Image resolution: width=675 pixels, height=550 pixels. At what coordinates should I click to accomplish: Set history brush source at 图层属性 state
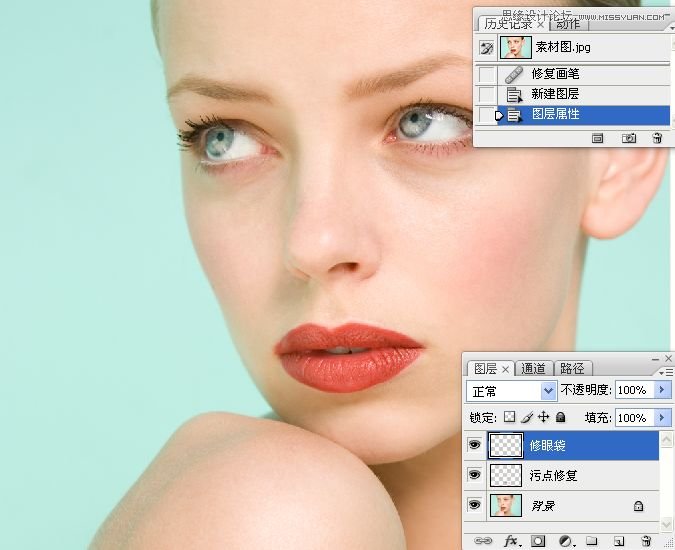486,115
